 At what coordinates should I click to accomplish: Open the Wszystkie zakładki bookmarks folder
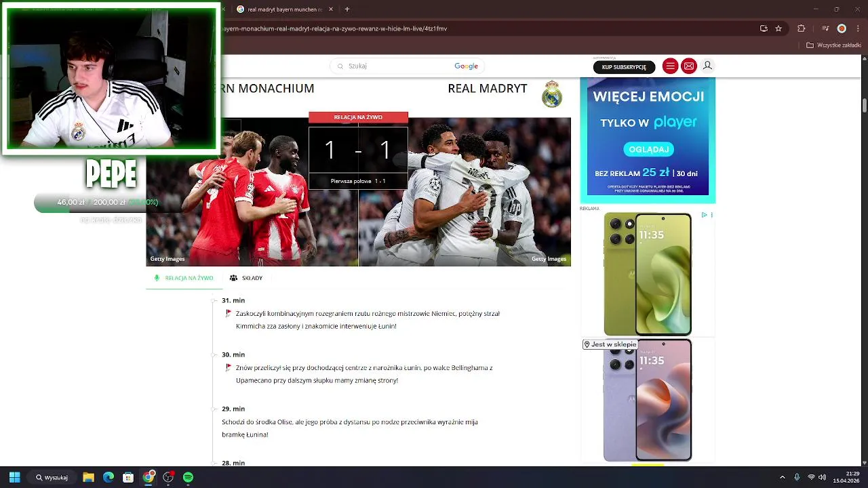pos(833,45)
